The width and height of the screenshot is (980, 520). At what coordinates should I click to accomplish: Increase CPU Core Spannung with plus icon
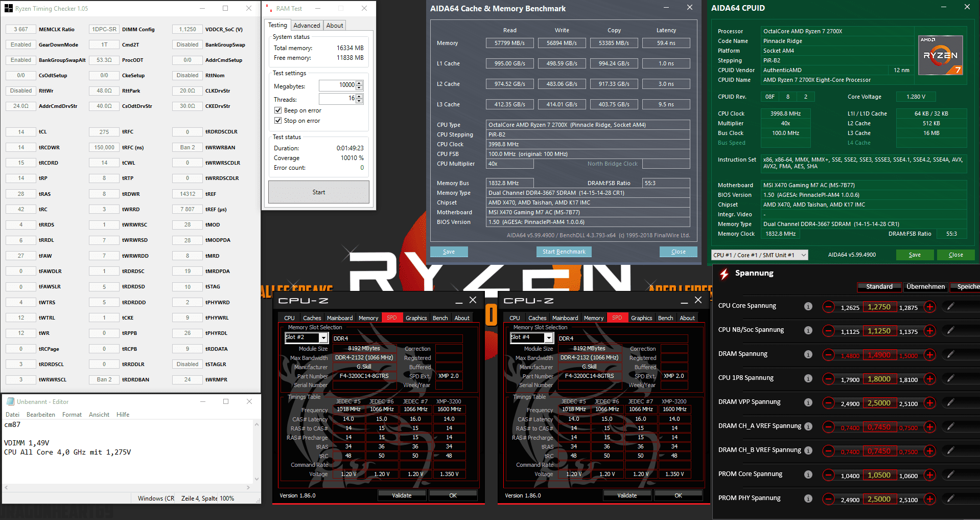coord(930,307)
